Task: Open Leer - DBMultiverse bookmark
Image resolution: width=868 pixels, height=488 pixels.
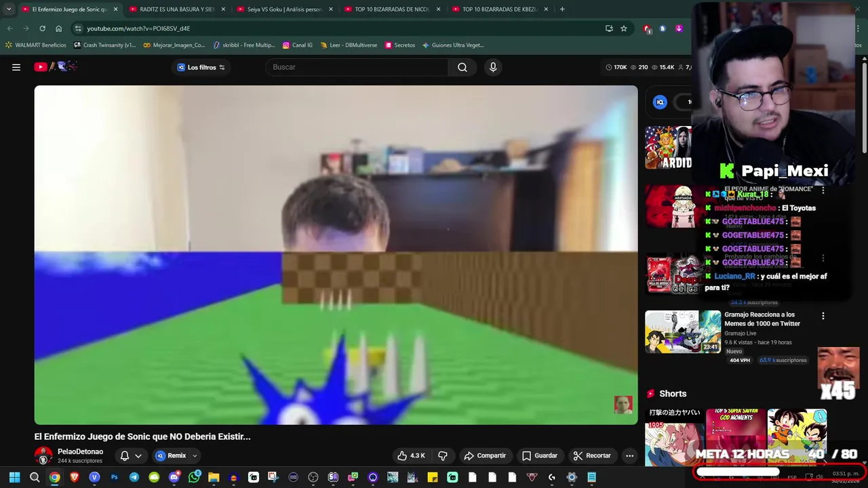Action: point(349,45)
